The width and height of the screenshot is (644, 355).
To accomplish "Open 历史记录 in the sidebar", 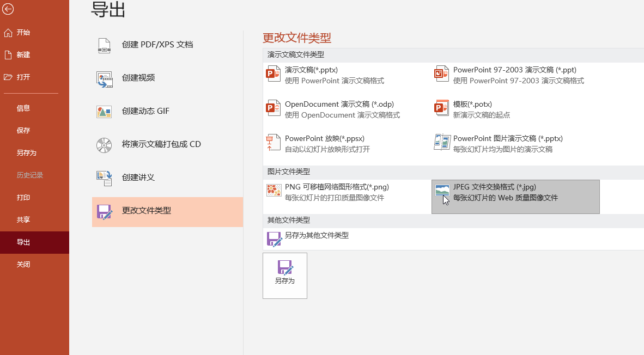I will click(x=34, y=175).
